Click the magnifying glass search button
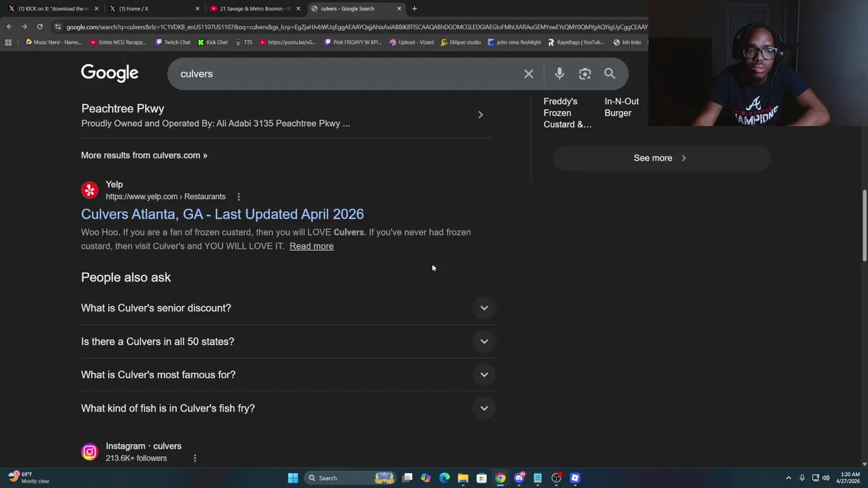Viewport: 868px width, 488px height. [610, 74]
